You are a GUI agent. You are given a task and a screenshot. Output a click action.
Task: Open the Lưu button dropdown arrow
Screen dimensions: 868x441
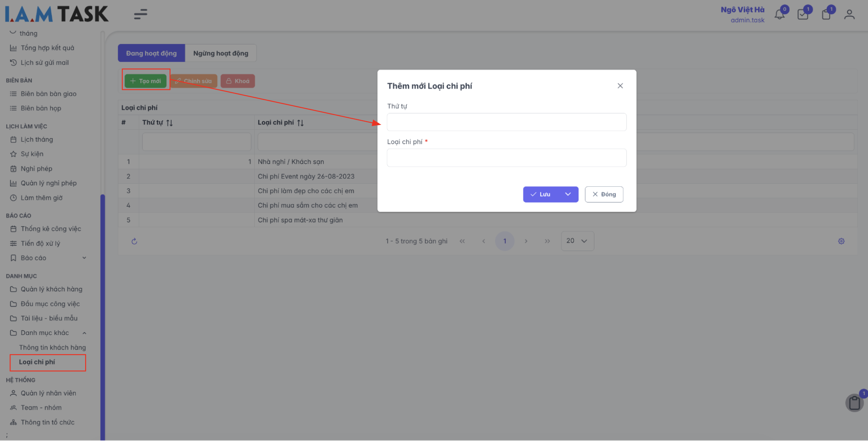click(x=568, y=194)
